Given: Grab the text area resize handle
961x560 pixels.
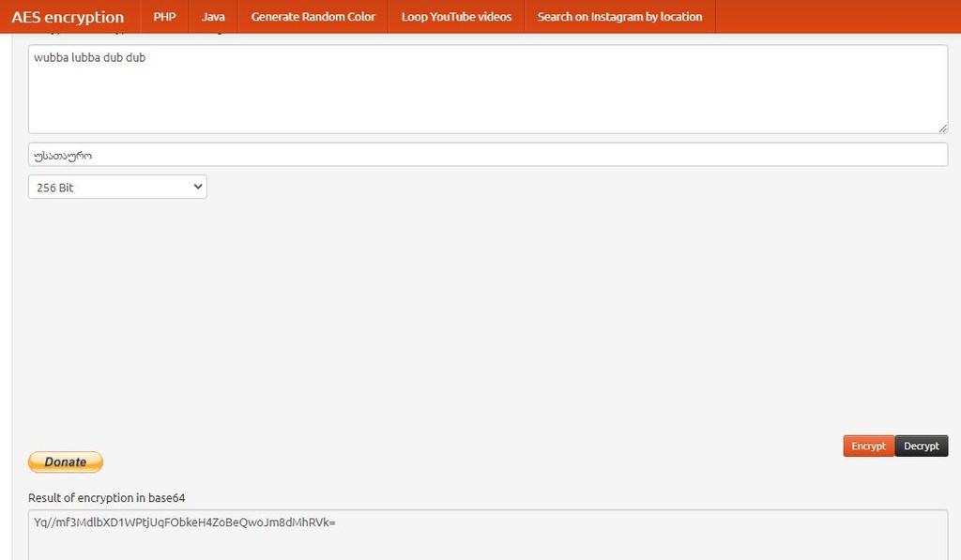Looking at the screenshot, I should pos(942,129).
